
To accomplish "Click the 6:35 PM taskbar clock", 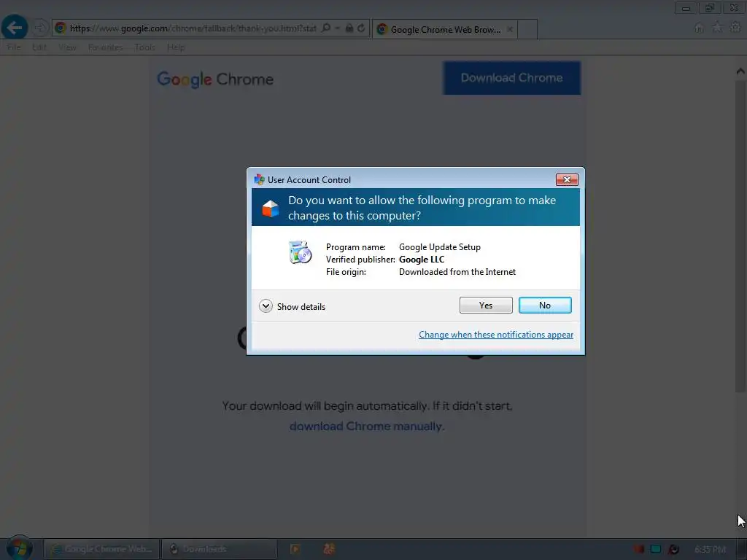I will click(x=710, y=549).
